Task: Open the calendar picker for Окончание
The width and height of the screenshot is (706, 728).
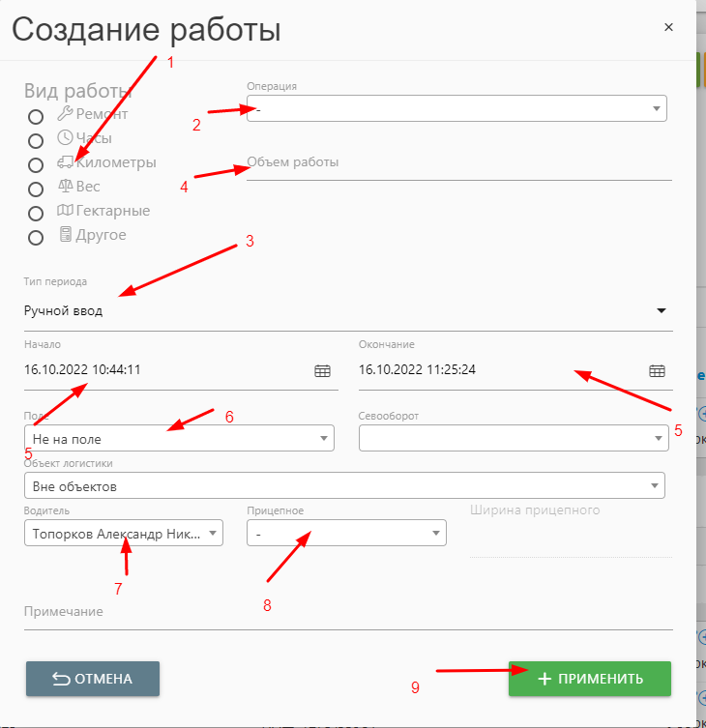Action: click(x=656, y=370)
